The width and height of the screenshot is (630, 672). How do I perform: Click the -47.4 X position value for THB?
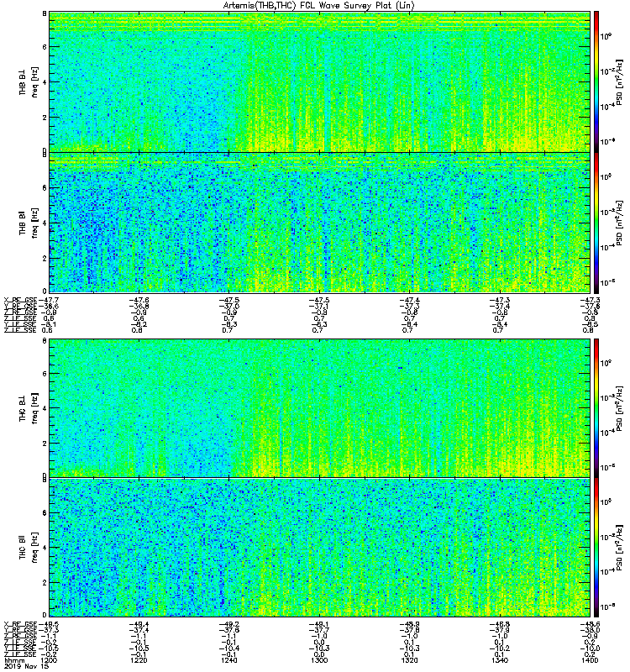[x=409, y=300]
